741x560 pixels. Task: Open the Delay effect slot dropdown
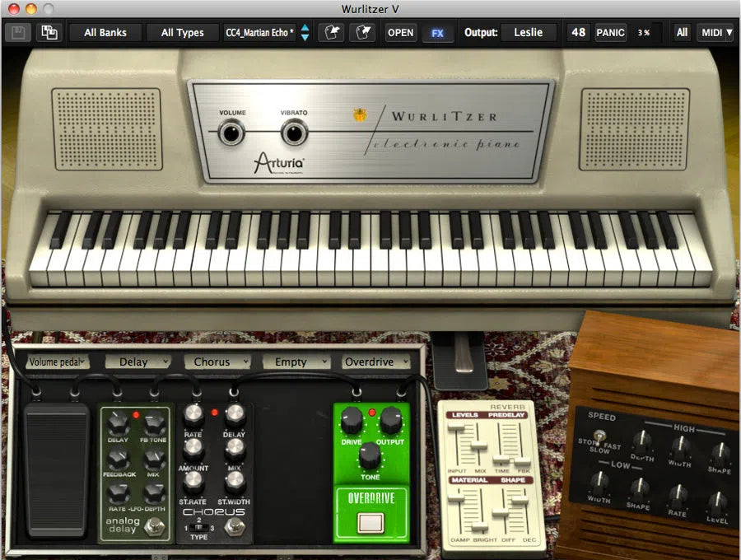(x=137, y=362)
